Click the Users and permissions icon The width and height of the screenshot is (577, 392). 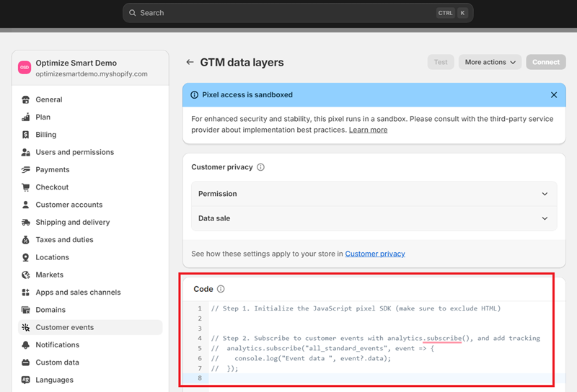click(x=25, y=152)
